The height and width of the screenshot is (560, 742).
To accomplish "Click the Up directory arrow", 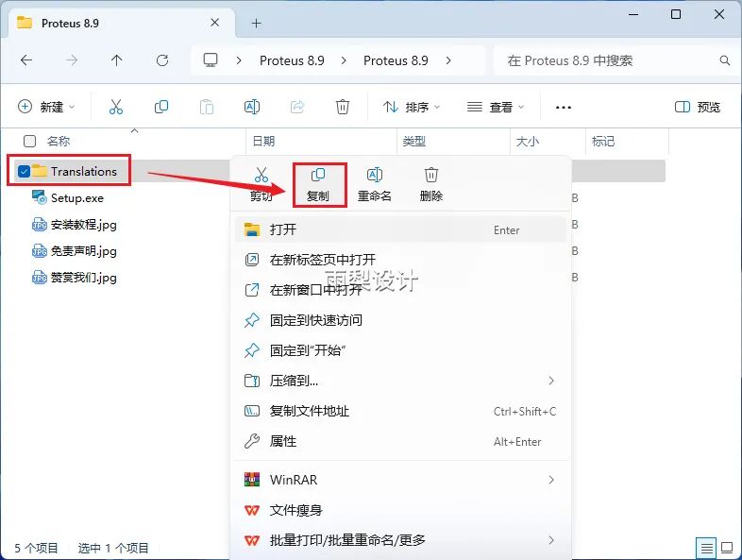I will [x=116, y=60].
